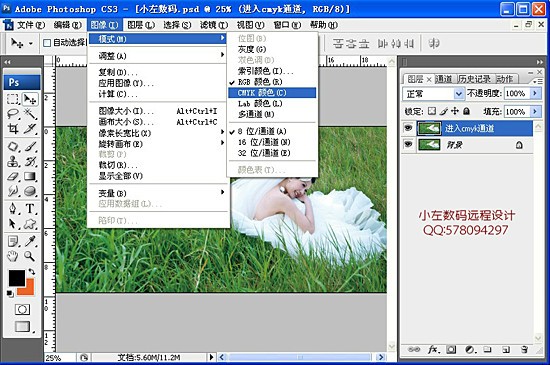Select the Dodge tool

[30, 191]
